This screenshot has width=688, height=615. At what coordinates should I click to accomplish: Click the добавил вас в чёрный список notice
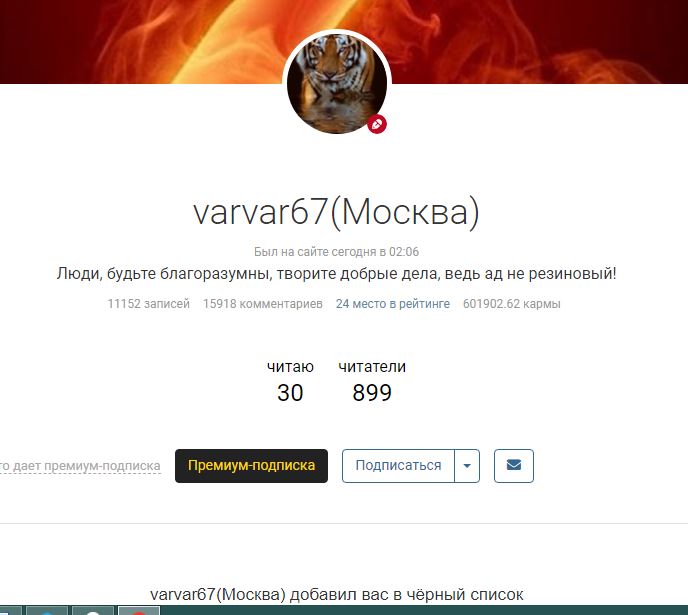point(337,595)
